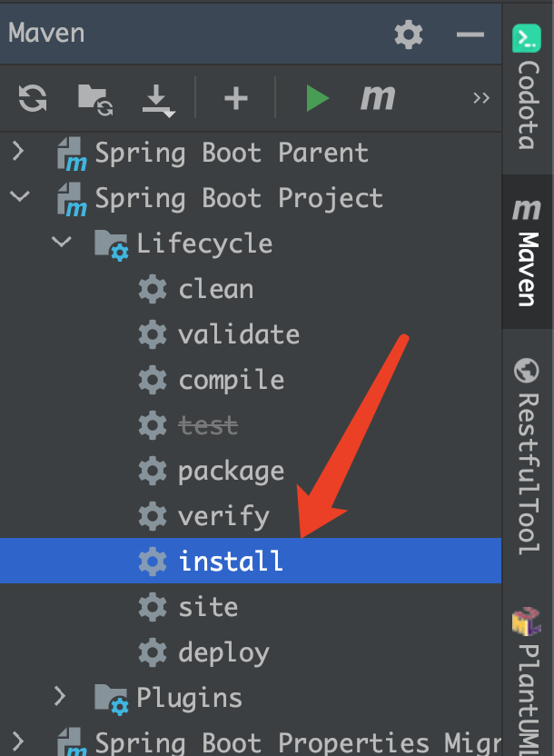This screenshot has width=554, height=756.
Task: Collapse the Lifecycle folder
Action: coord(62,241)
